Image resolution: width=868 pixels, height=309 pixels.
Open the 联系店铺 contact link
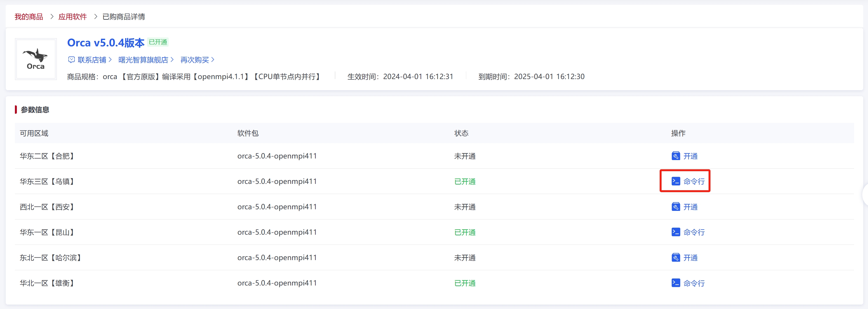pos(92,60)
